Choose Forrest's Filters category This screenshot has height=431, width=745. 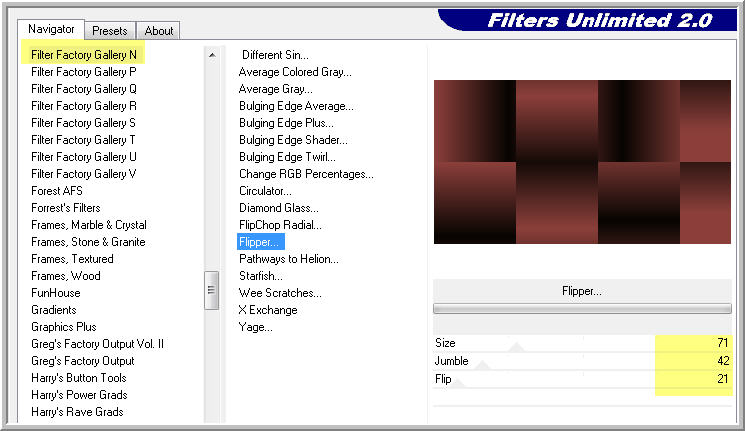tap(66, 208)
